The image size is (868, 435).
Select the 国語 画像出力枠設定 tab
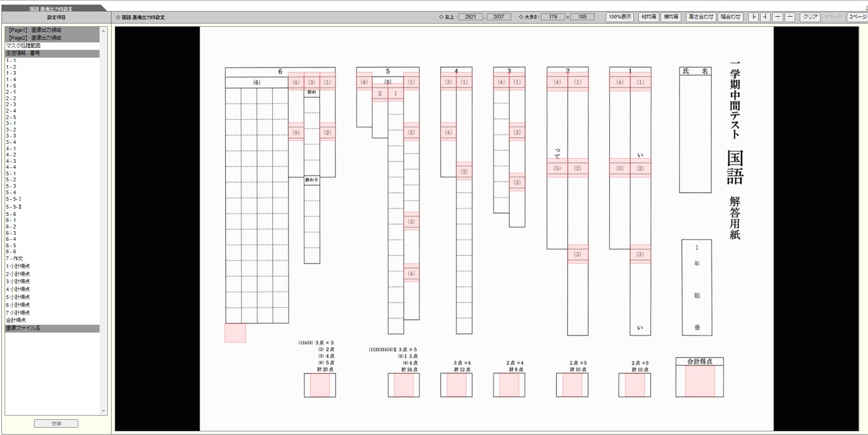pos(51,8)
